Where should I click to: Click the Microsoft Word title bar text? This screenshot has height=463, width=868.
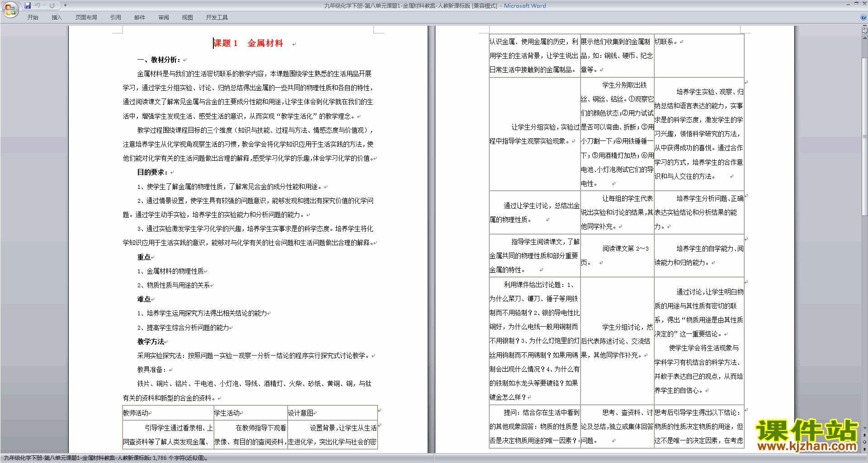tap(525, 5)
